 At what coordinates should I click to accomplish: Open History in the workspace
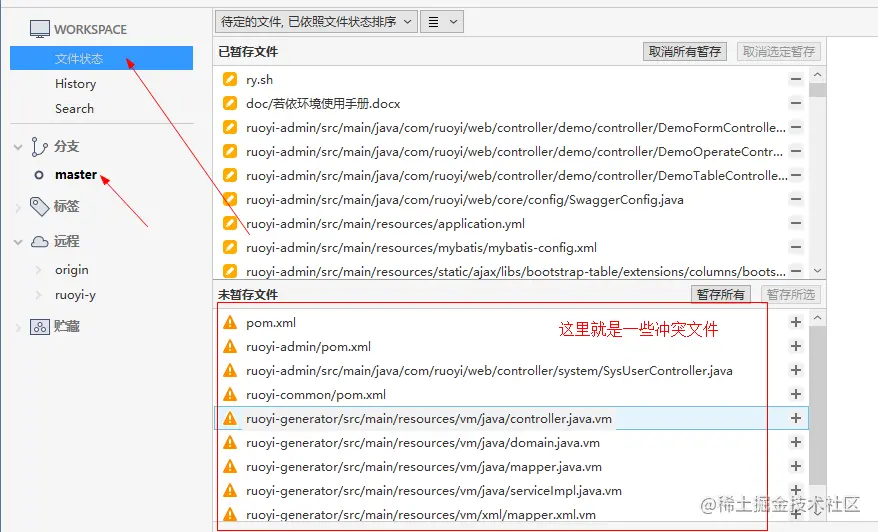pos(76,84)
